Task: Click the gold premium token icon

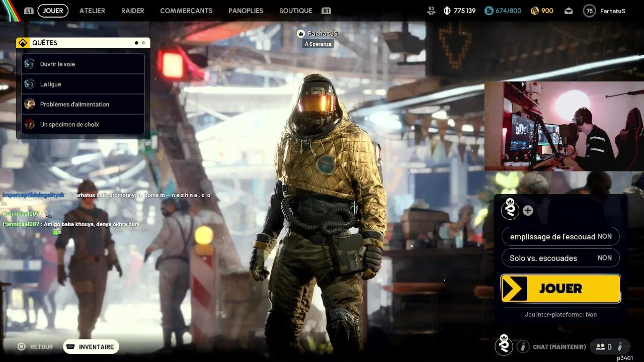Action: [535, 11]
